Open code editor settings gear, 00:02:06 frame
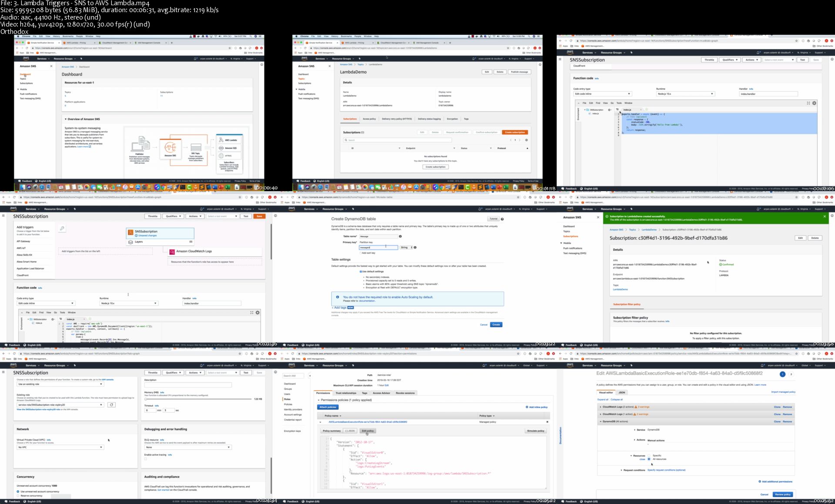The image size is (835, 504). click(x=814, y=103)
